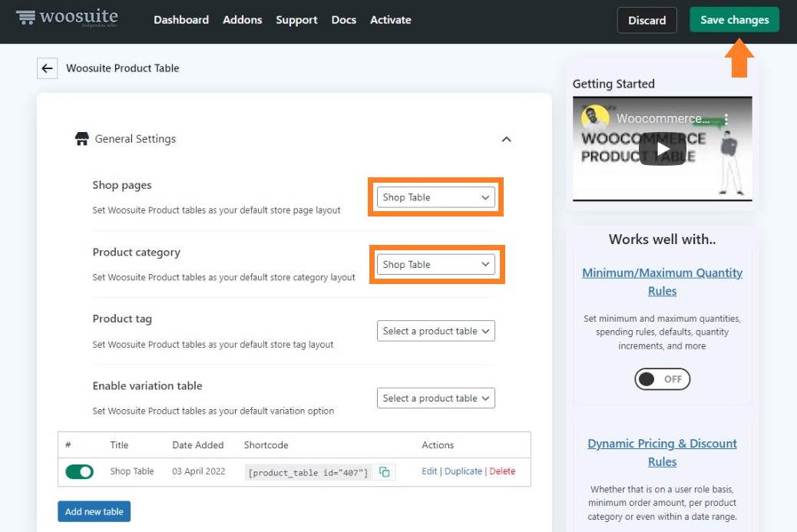Click the Woocommerce video title
The height and width of the screenshot is (532, 797).
click(x=663, y=119)
